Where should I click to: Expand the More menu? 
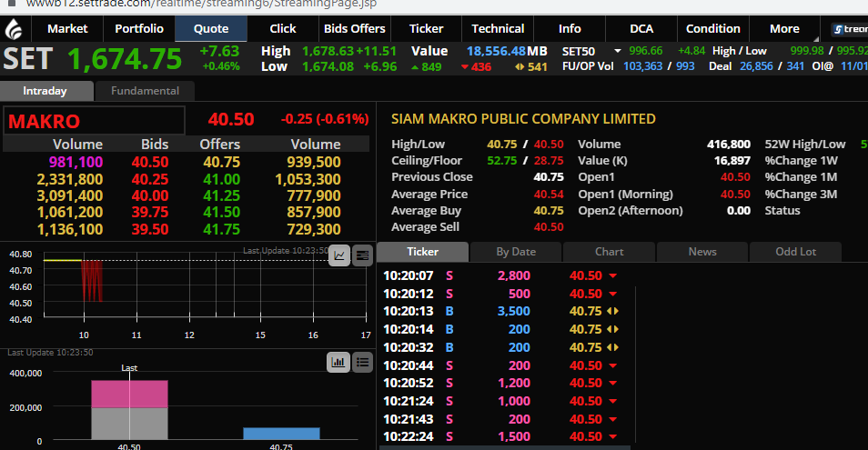784,29
